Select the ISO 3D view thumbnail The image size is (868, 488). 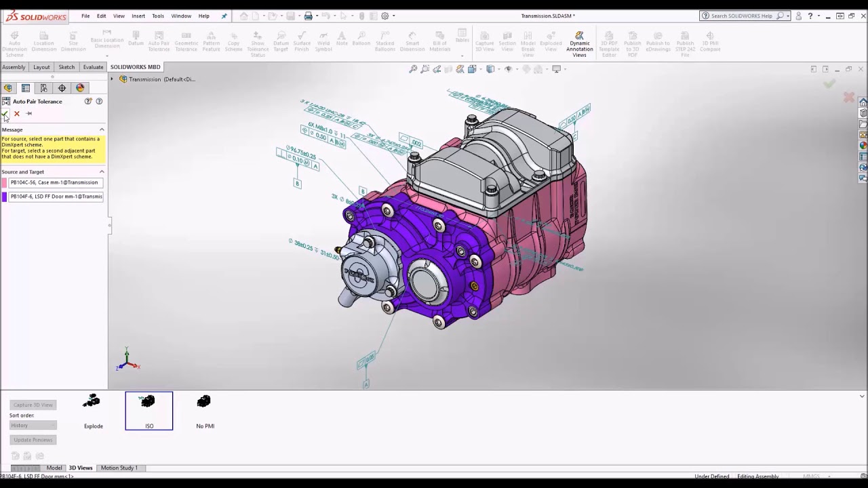pos(149,411)
